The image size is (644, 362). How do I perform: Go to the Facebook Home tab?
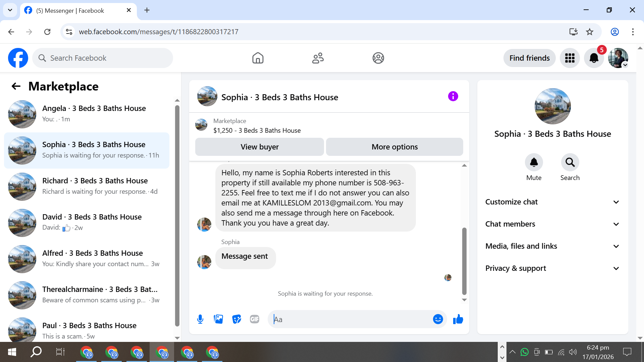click(258, 58)
